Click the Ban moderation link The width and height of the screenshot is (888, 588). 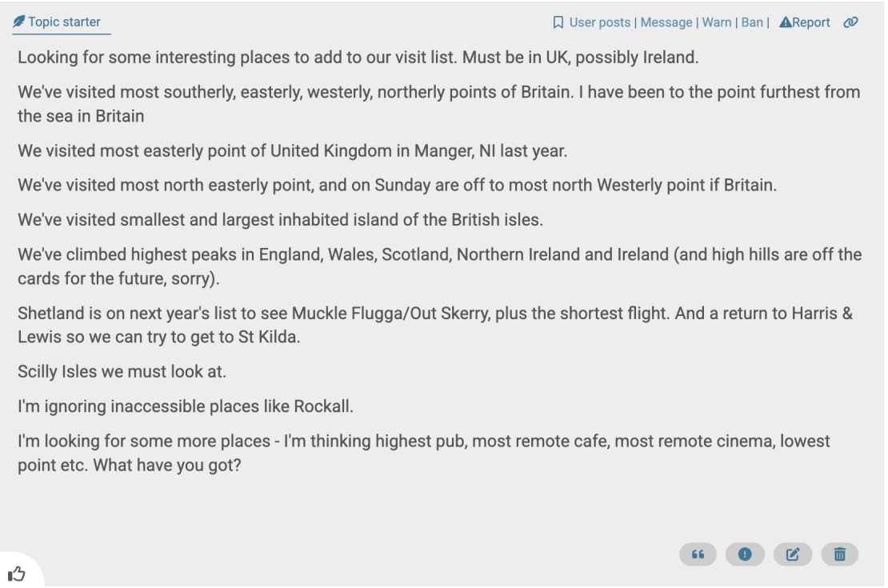click(752, 22)
